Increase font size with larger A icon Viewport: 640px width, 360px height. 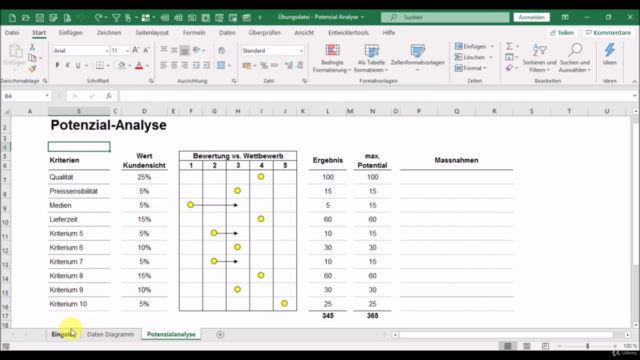[136, 50]
